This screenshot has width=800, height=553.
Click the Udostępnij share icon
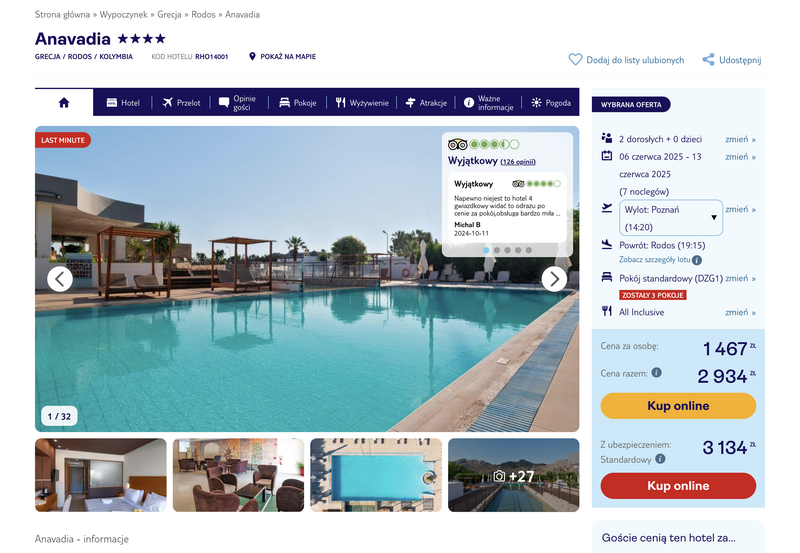tap(708, 60)
